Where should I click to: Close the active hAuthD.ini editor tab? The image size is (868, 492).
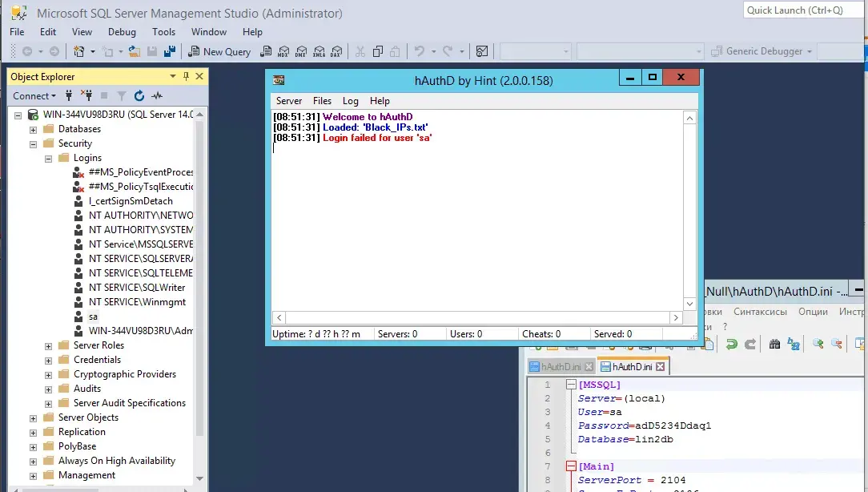pyautogui.click(x=660, y=367)
